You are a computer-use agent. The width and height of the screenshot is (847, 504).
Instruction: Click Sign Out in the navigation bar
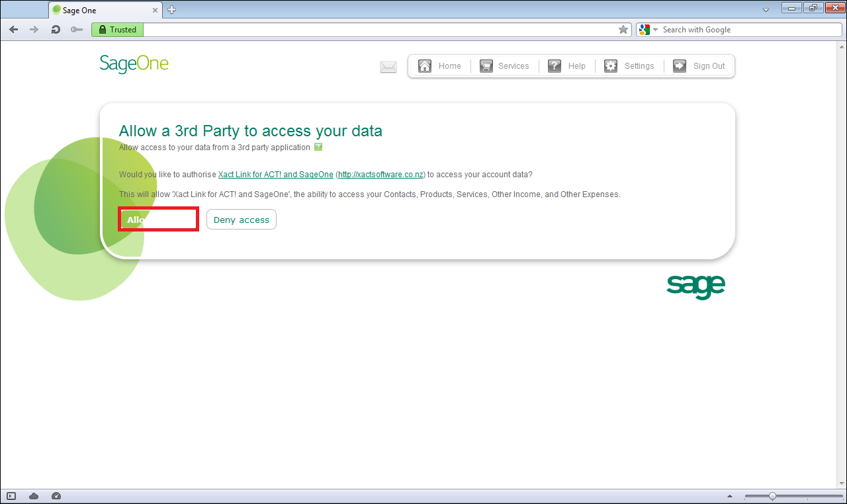(x=699, y=66)
